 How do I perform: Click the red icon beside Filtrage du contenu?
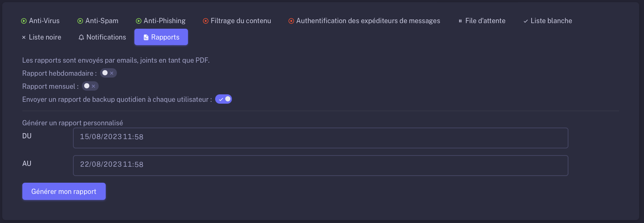[205, 21]
